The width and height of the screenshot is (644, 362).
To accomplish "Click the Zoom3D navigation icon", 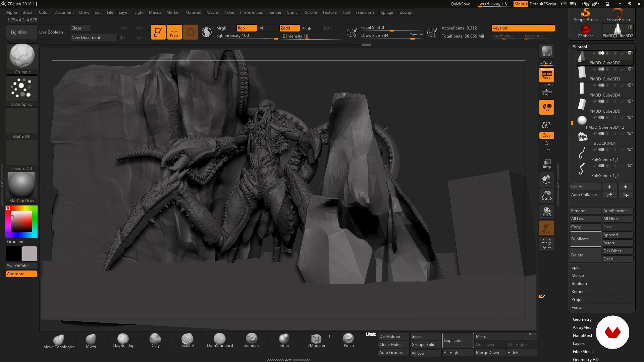I will tap(546, 195).
